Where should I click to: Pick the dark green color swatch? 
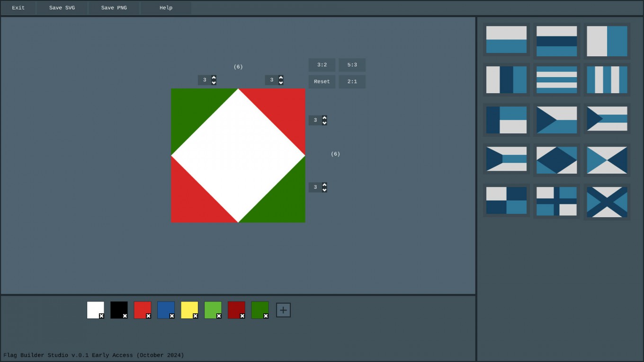click(259, 310)
